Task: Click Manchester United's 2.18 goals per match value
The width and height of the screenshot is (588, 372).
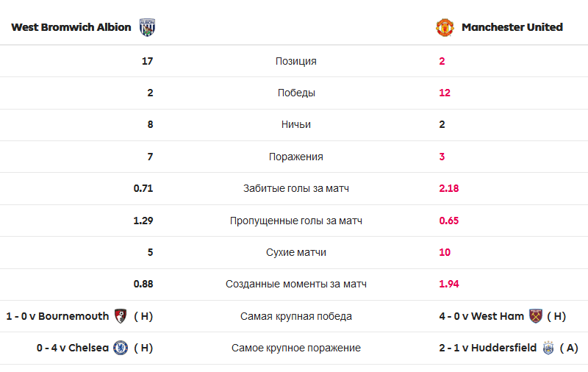Action: pos(449,188)
